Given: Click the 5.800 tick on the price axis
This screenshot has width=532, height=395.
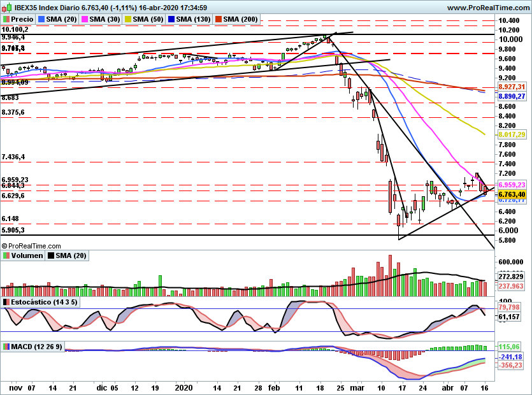Looking at the screenshot, I should pyautogui.click(x=508, y=240).
